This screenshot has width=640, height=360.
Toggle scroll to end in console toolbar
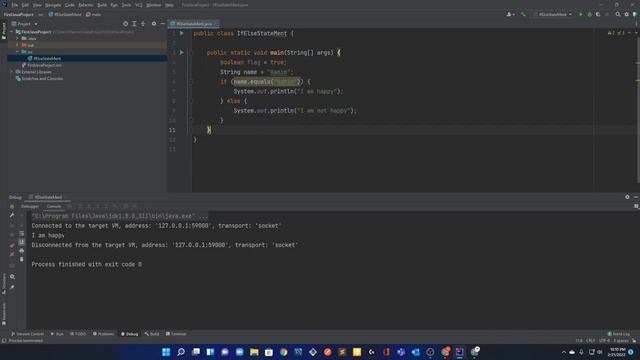coord(22,242)
